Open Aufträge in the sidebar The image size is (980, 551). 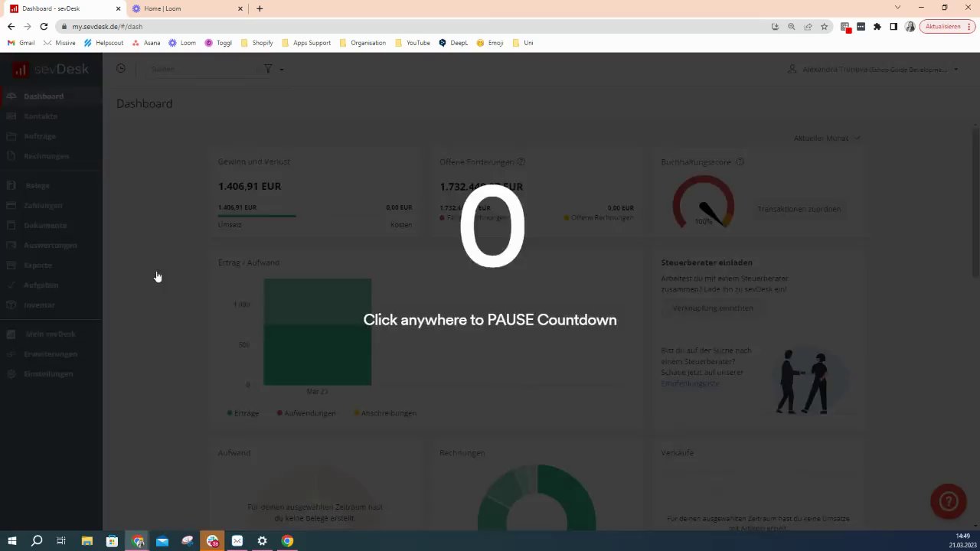click(x=40, y=136)
